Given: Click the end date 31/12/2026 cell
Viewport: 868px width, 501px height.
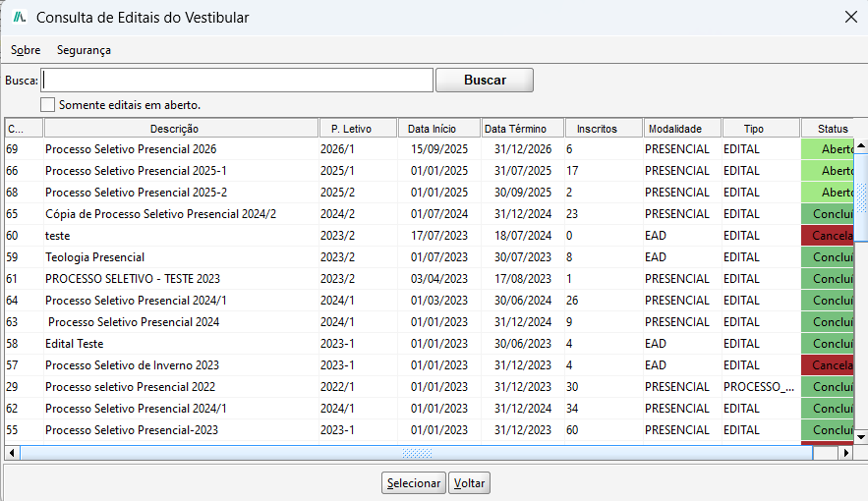Looking at the screenshot, I should pyautogui.click(x=523, y=149).
